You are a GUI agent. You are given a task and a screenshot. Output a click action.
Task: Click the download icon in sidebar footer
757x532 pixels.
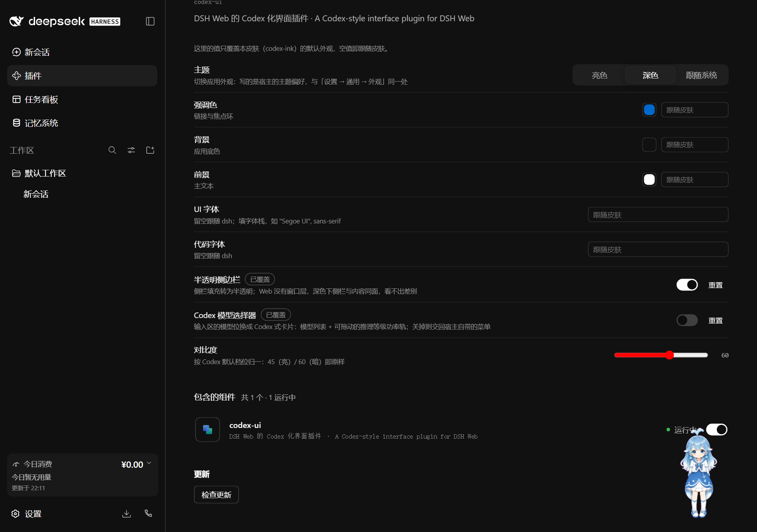point(127,513)
